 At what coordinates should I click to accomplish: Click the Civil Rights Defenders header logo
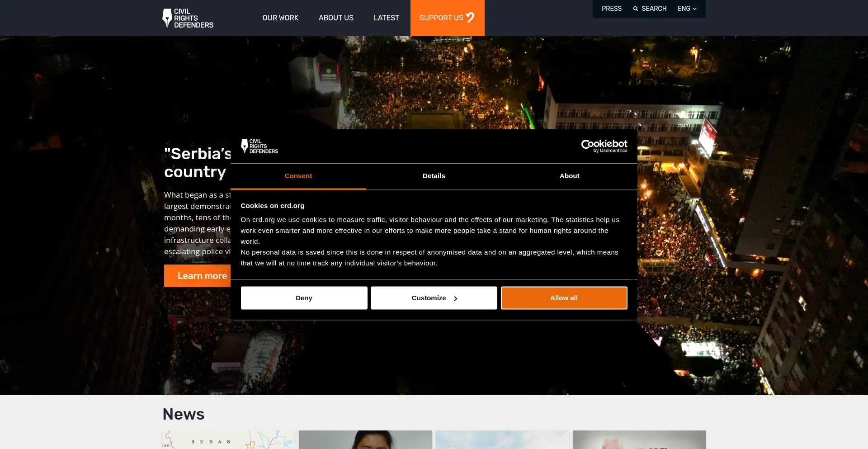[x=188, y=18]
